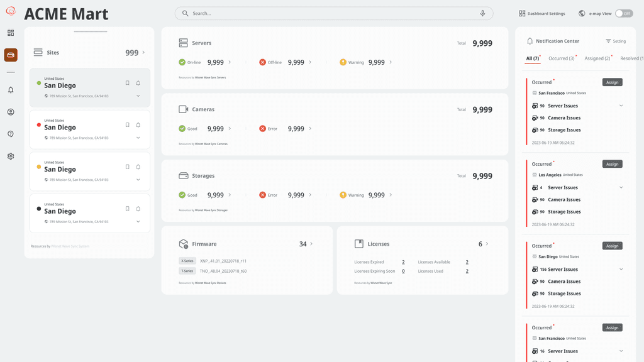
Task: Toggle the e-map View switch
Action: pos(624,14)
